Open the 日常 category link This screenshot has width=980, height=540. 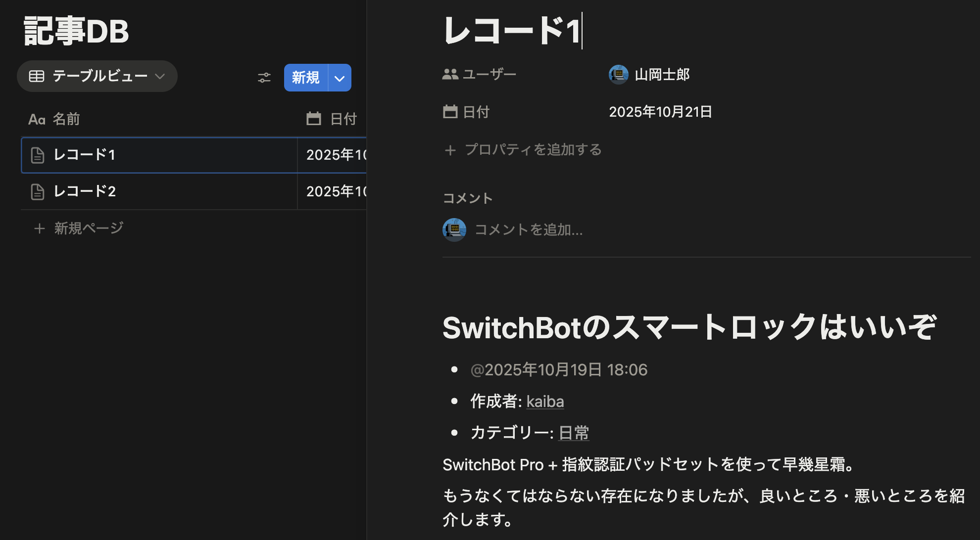pos(574,433)
